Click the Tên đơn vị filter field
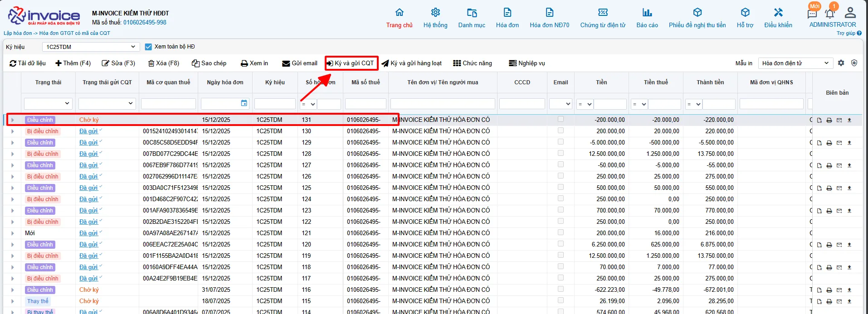 pos(443,104)
